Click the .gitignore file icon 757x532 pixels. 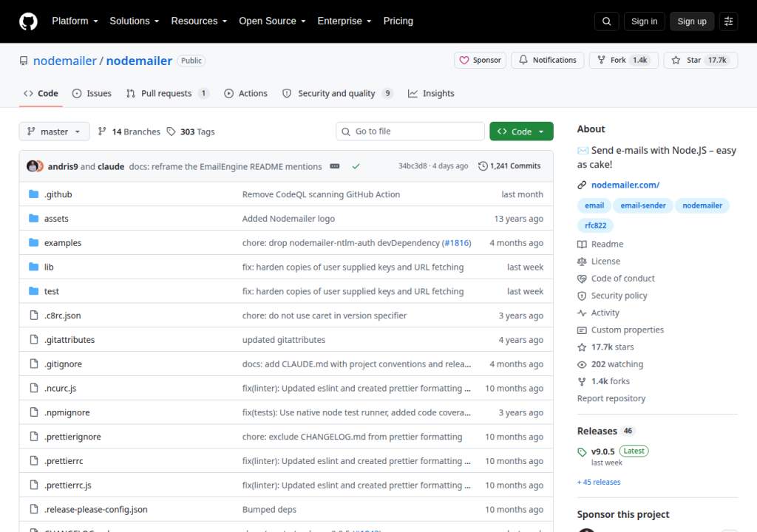click(34, 364)
